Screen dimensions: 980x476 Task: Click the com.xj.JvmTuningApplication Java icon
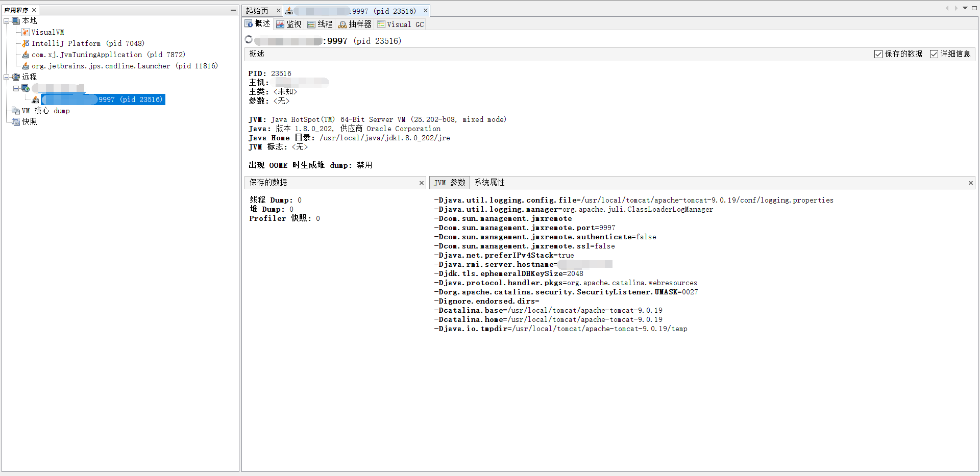26,55
